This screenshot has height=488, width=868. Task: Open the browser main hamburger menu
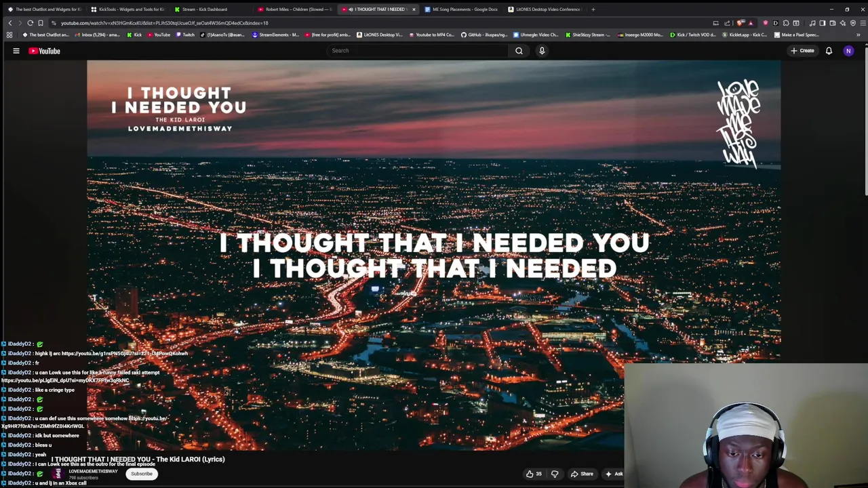862,23
